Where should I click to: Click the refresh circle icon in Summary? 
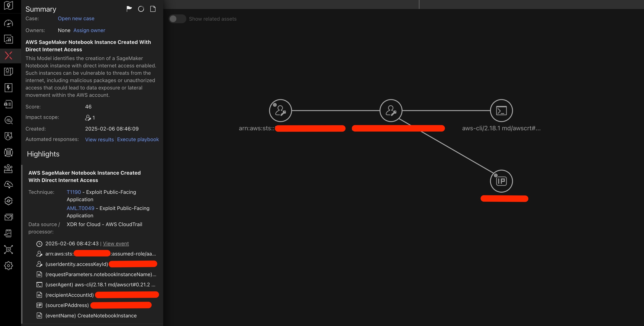(141, 9)
